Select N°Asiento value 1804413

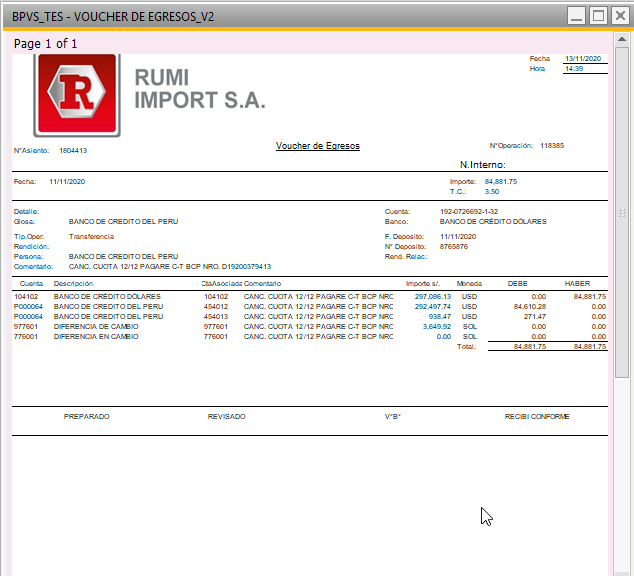pyautogui.click(x=73, y=150)
